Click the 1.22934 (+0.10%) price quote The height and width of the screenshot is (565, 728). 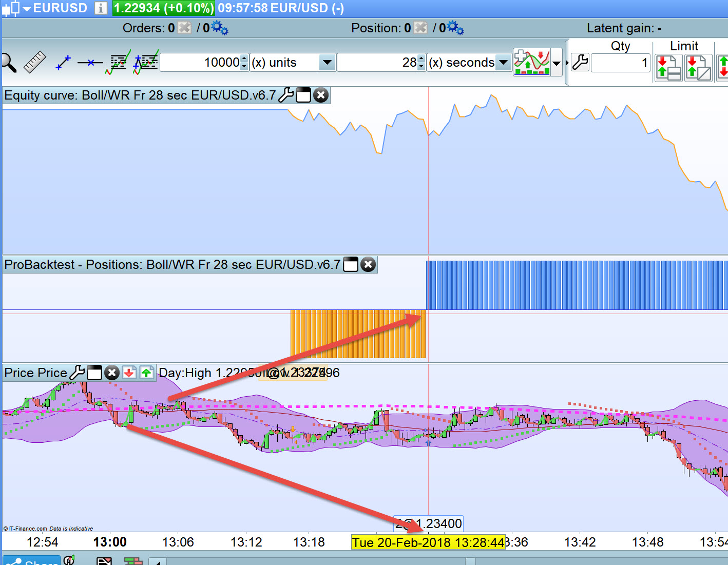[163, 8]
